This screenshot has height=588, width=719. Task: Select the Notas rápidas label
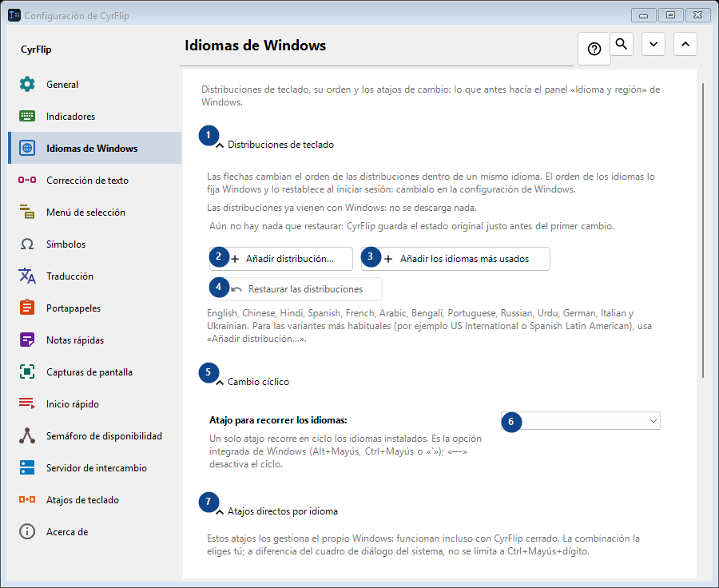click(x=75, y=340)
